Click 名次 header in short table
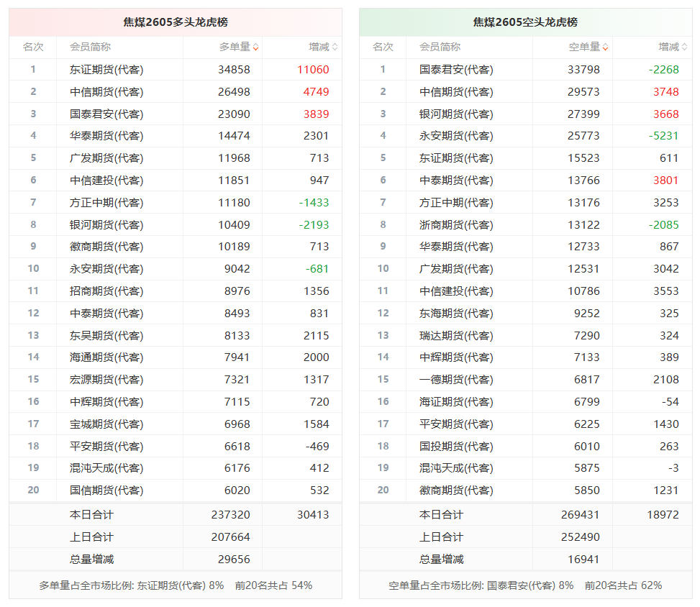The height and width of the screenshot is (607, 700). pos(383,47)
